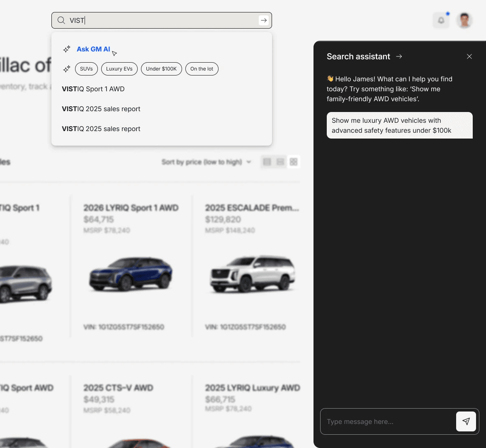Click the VIN under the LYRIQ Sport 1 card

124,327
